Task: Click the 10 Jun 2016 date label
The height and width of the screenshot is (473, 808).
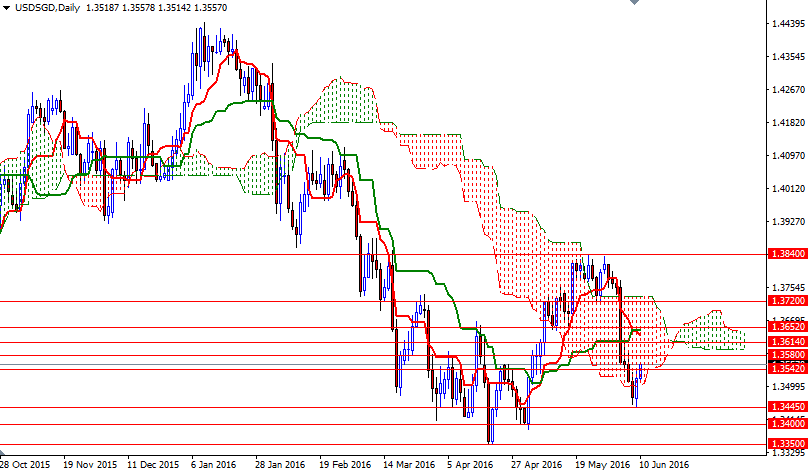Action: point(665,465)
